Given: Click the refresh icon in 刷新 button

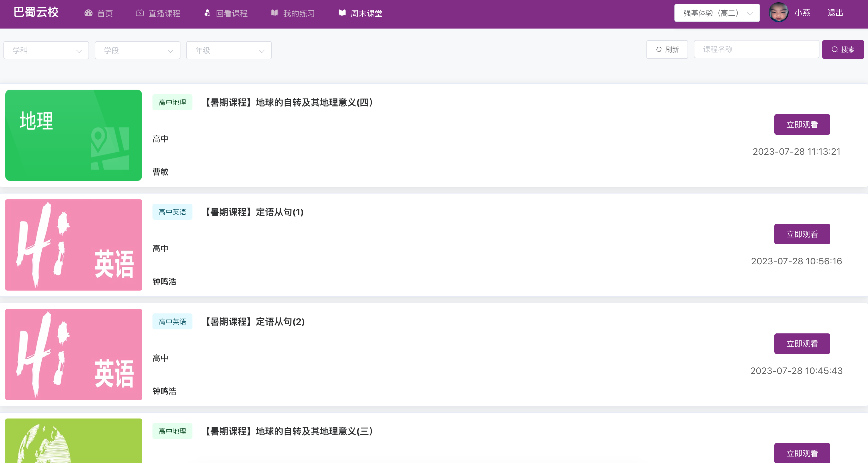Looking at the screenshot, I should (x=659, y=50).
